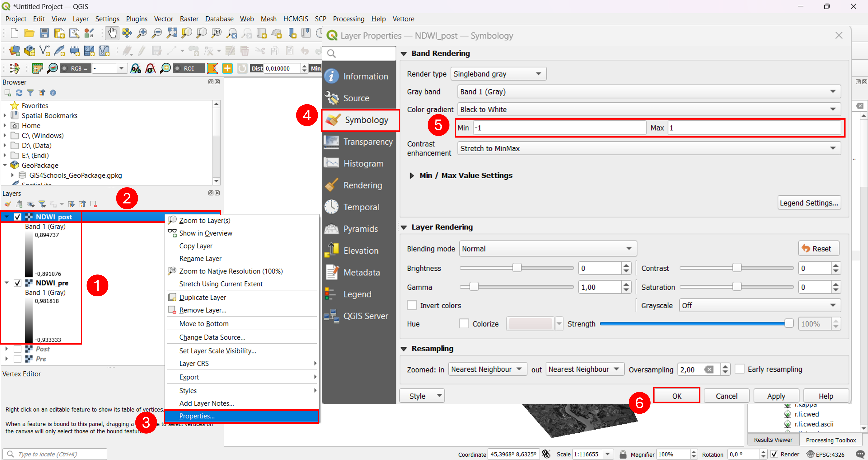Uncheck the NDWI_pre layer visibility
The height and width of the screenshot is (460, 868).
click(x=18, y=283)
